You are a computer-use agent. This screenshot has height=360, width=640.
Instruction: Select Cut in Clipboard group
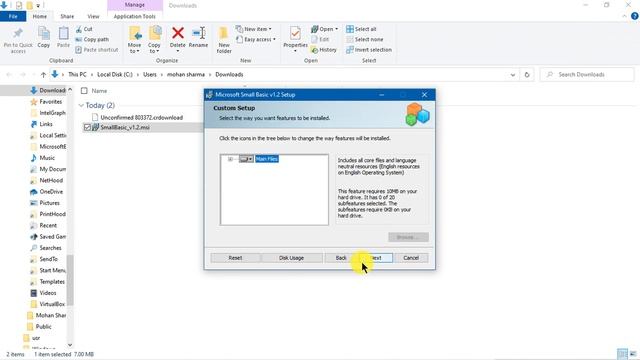pyautogui.click(x=84, y=29)
